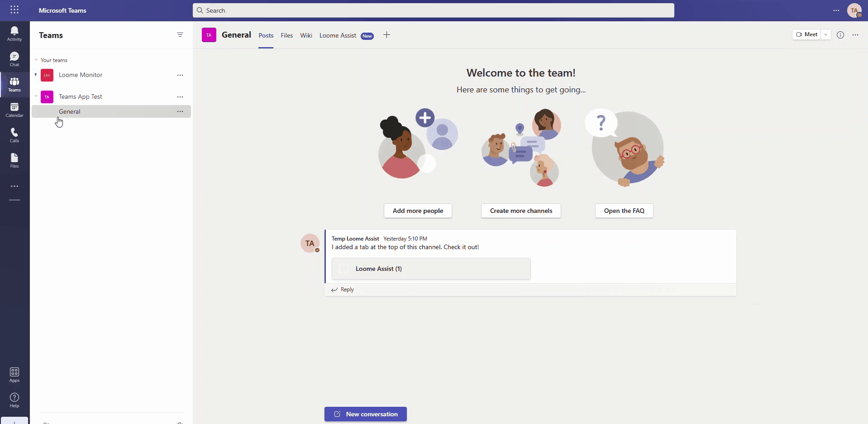The image size is (868, 424).
Task: Open the Help icon
Action: point(14,400)
